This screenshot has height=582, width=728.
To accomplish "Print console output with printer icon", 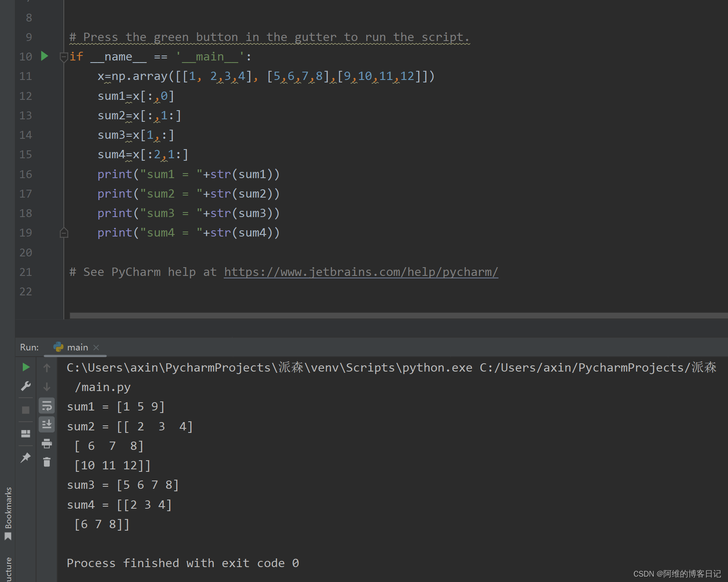I will tap(47, 444).
